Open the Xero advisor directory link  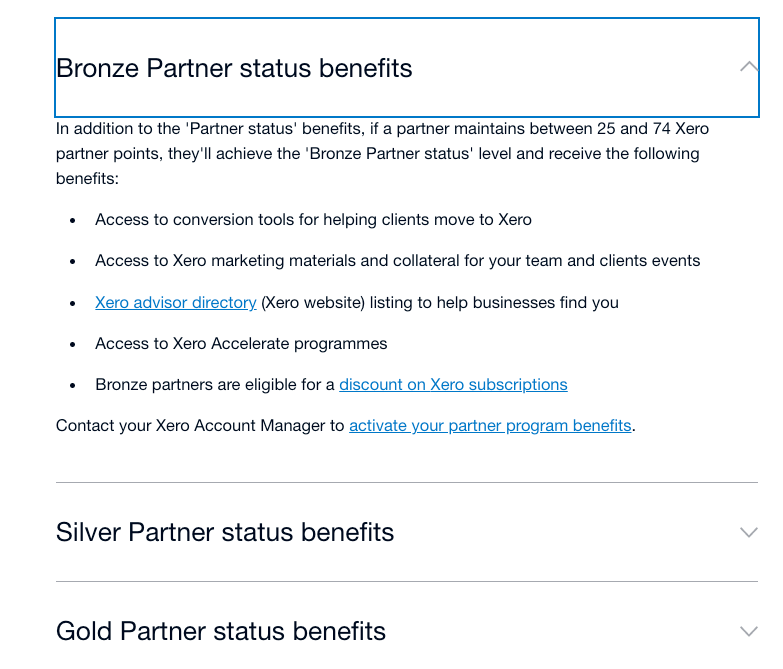176,303
